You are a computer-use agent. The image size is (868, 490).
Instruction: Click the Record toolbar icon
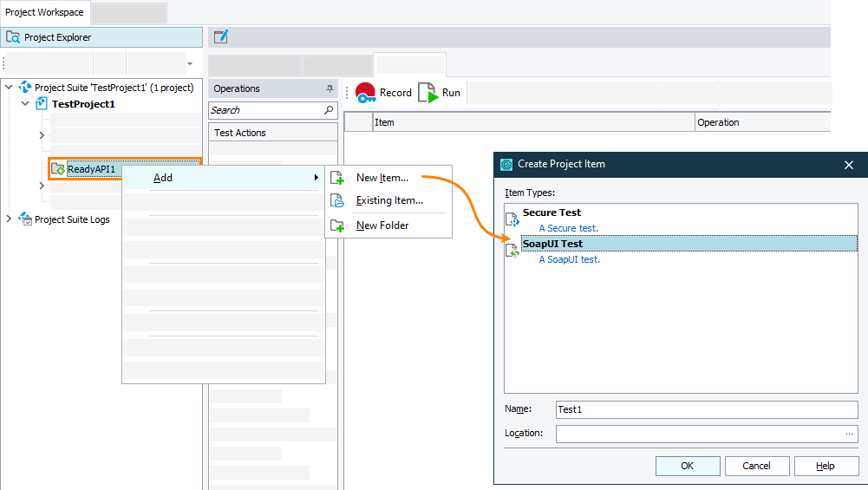(x=366, y=93)
